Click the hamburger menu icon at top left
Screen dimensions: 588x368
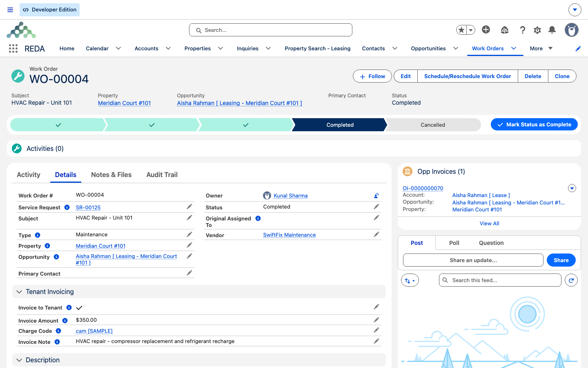(10, 10)
